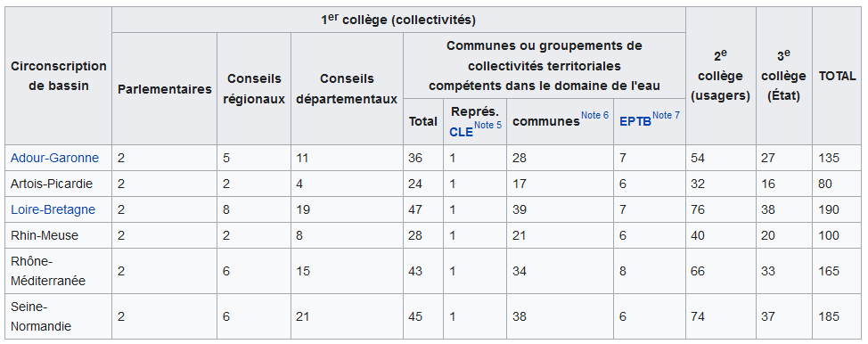Select the 2e collège (usagers) header
868x344 pixels.
(721, 76)
